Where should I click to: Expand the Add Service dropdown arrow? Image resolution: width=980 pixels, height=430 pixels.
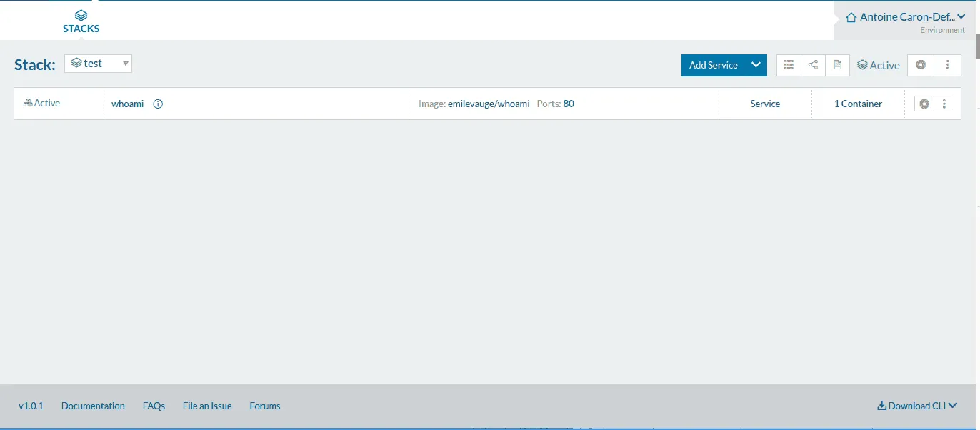(x=756, y=65)
